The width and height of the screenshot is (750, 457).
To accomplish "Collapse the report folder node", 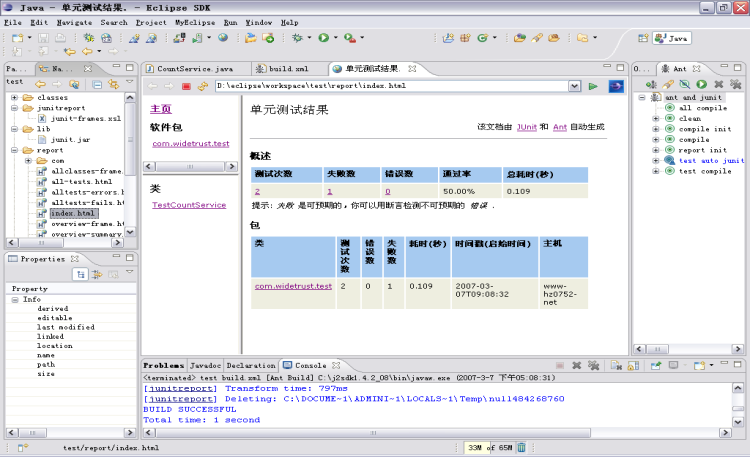I will (15, 150).
